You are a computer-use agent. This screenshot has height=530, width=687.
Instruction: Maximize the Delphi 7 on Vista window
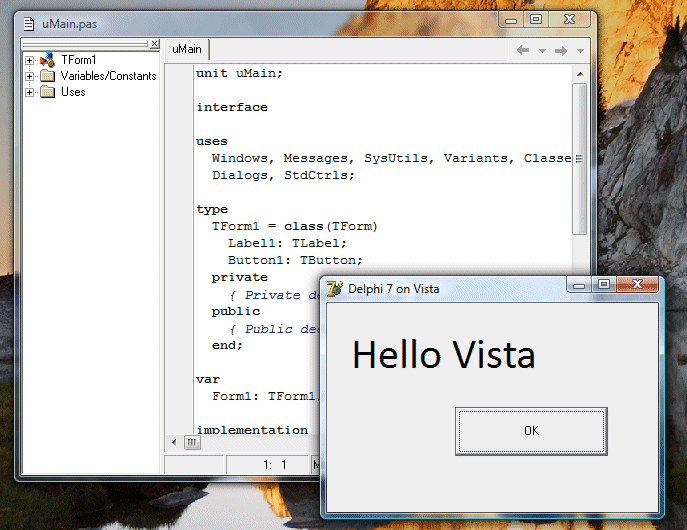(x=604, y=285)
